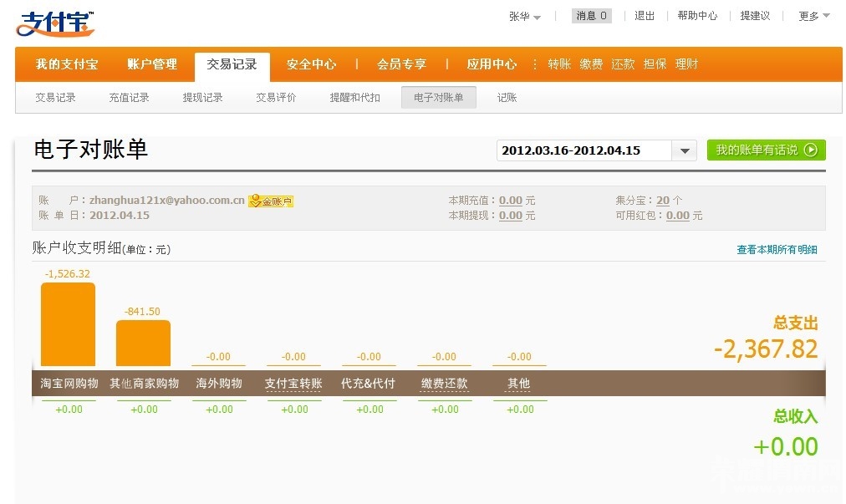Image resolution: width=846 pixels, height=504 pixels.
Task: Click the statement date 2012.04.15 after 账单日
Action: tap(120, 216)
